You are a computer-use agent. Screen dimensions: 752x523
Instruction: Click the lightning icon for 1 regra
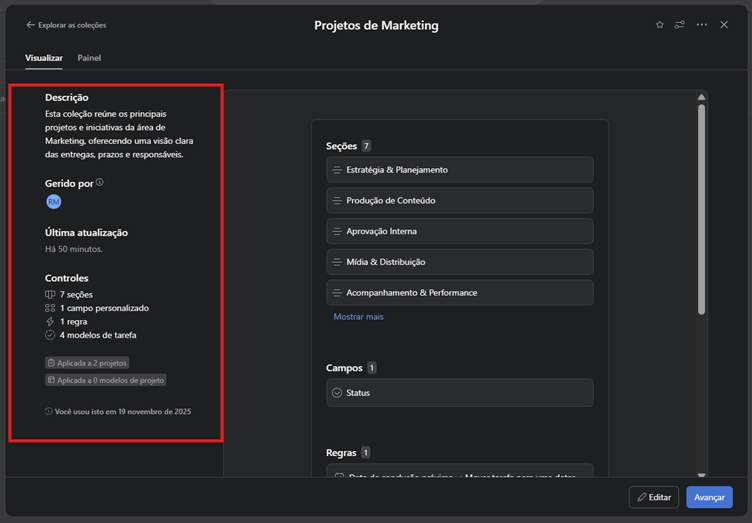point(50,322)
